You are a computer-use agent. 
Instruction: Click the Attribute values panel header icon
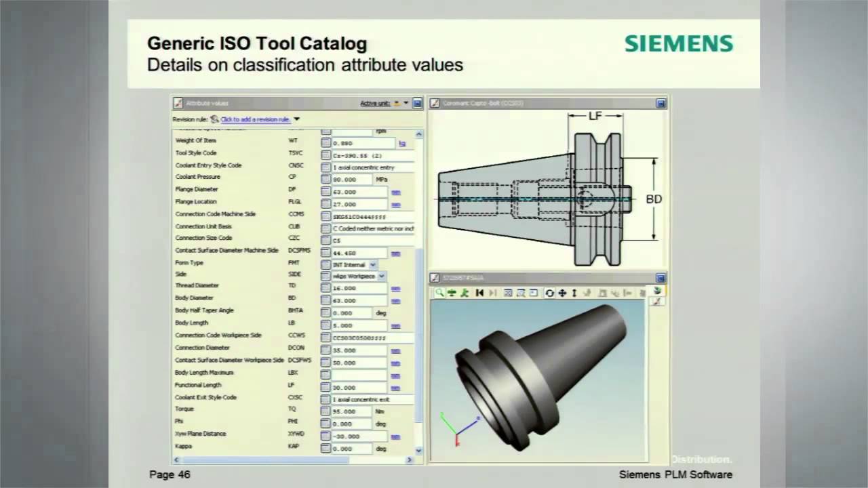click(178, 104)
